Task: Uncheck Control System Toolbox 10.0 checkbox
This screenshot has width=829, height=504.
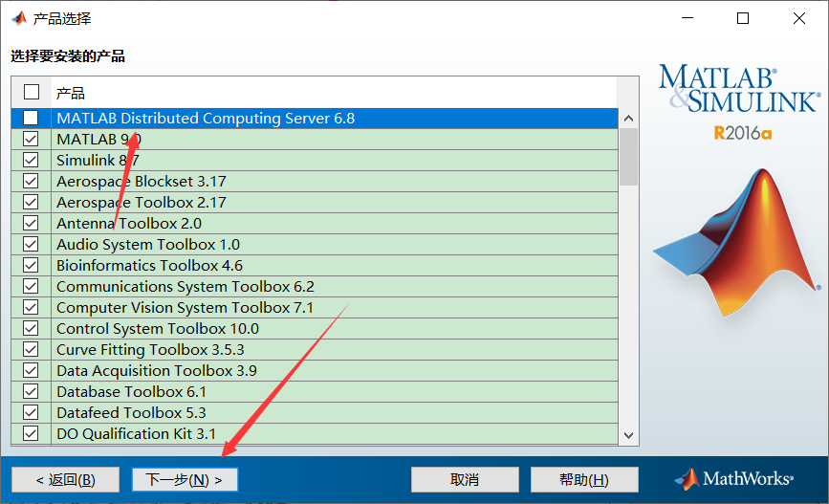Action: (x=31, y=328)
